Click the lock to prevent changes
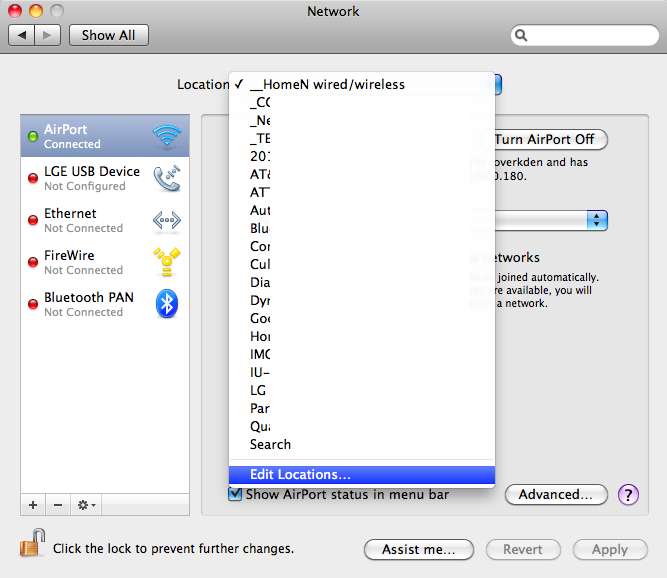The height and width of the screenshot is (578, 667). pyautogui.click(x=32, y=543)
